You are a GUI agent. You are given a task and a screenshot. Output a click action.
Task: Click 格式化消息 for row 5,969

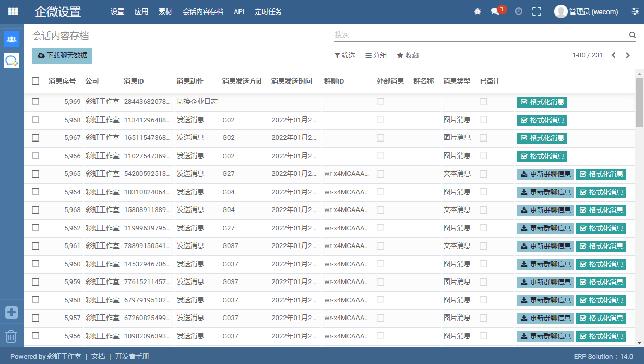(x=542, y=102)
